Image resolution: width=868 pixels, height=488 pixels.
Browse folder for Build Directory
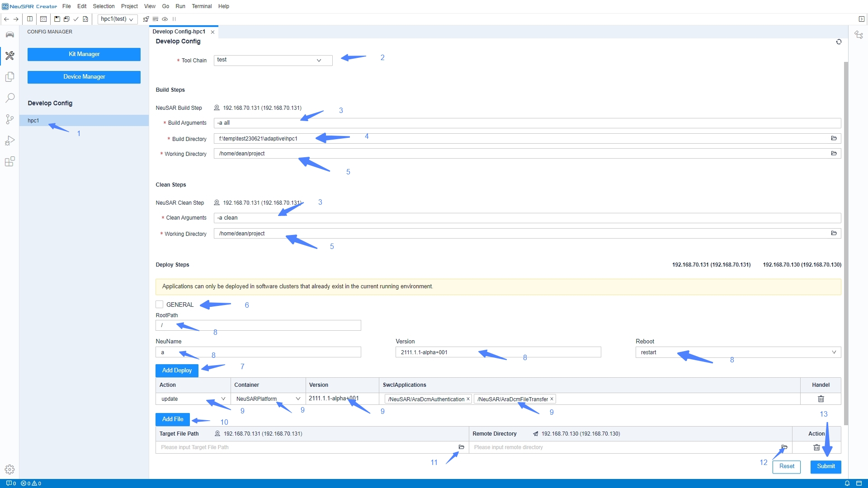coord(834,138)
